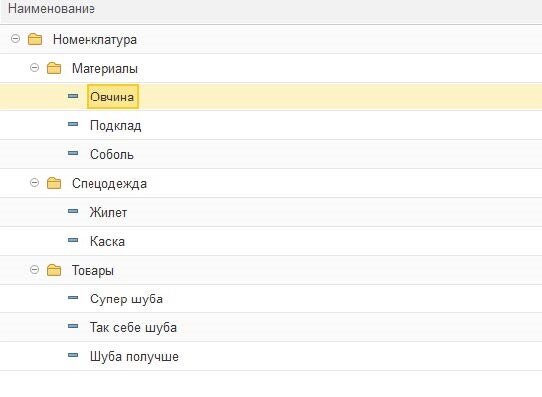
Task: Select the Соболь item
Action: click(x=112, y=154)
